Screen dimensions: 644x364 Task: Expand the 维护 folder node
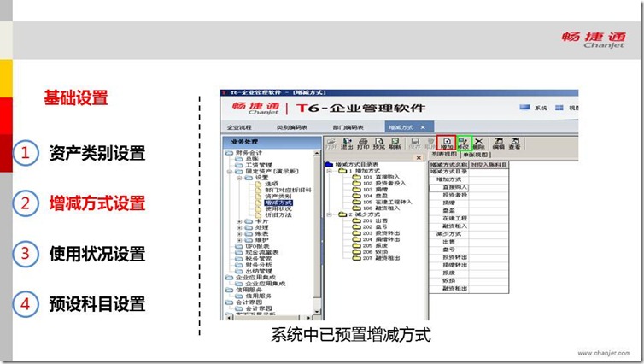[x=239, y=240]
